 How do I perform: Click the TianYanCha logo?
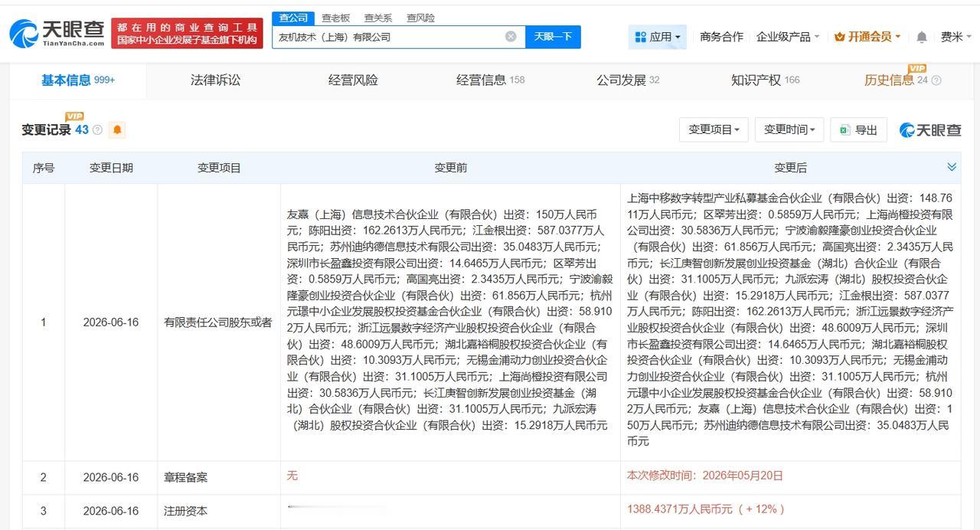57,33
